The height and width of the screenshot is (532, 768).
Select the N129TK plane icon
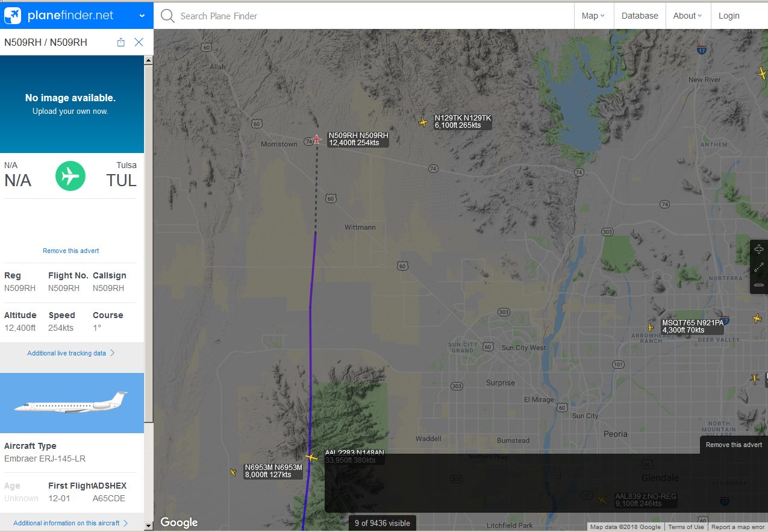pyautogui.click(x=423, y=123)
